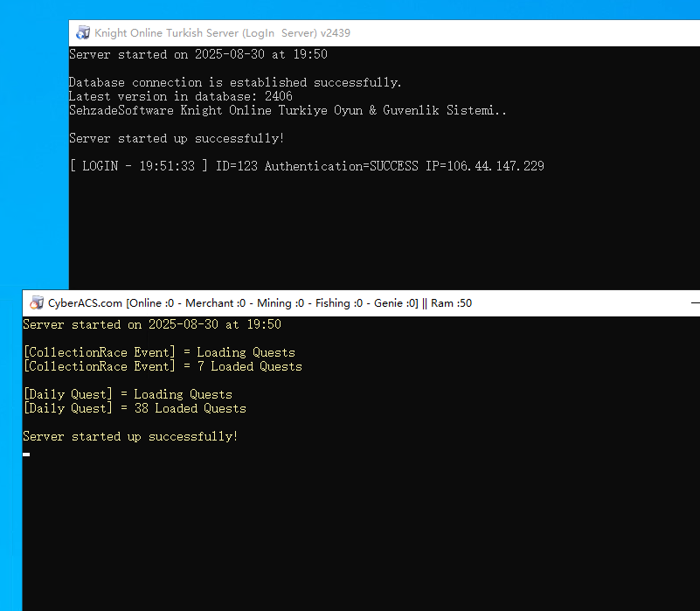The width and height of the screenshot is (700, 611).
Task: Click 'Server started up successfully!' in Login Server window
Action: tap(177, 138)
